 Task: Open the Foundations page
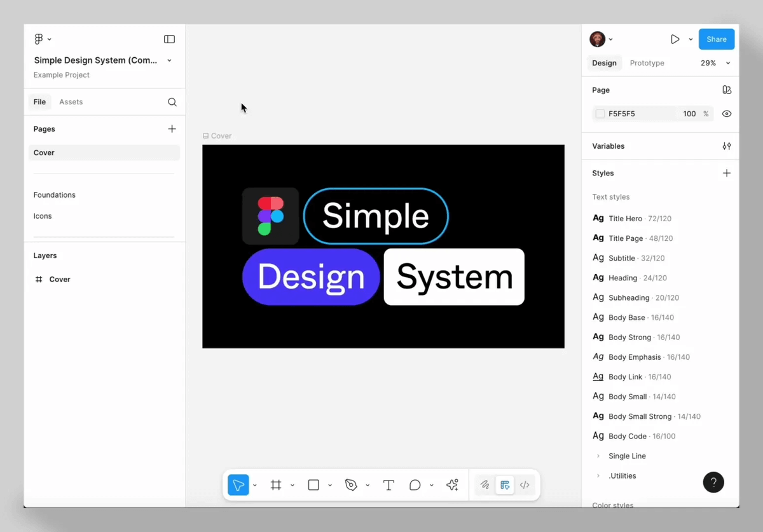click(55, 195)
